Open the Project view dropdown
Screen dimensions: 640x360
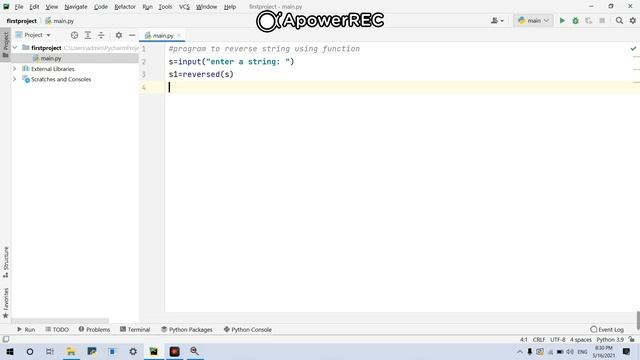33,35
